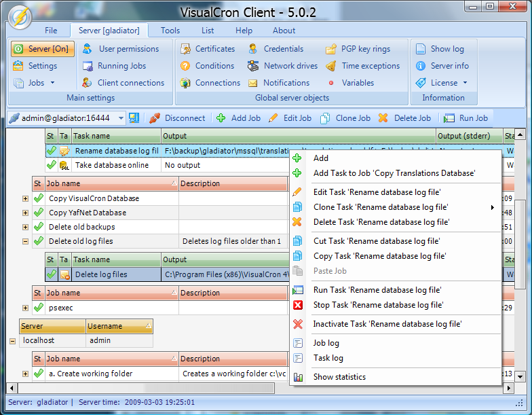532x415 pixels.
Task: Click the orange X Delete Job icon
Action: point(383,118)
